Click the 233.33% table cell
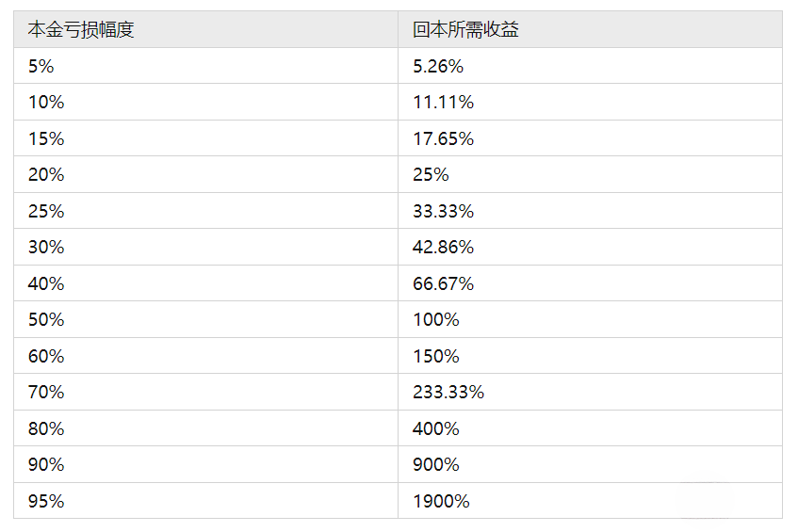The width and height of the screenshot is (798, 532). tap(448, 393)
